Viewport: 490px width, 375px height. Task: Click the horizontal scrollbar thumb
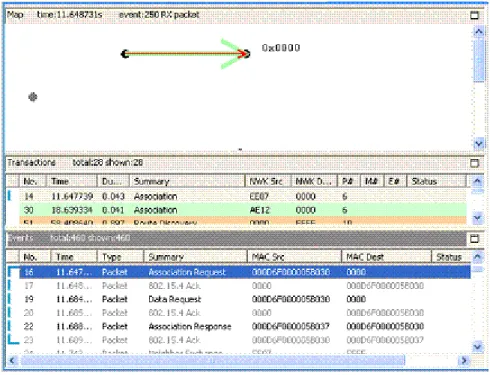coord(213,360)
